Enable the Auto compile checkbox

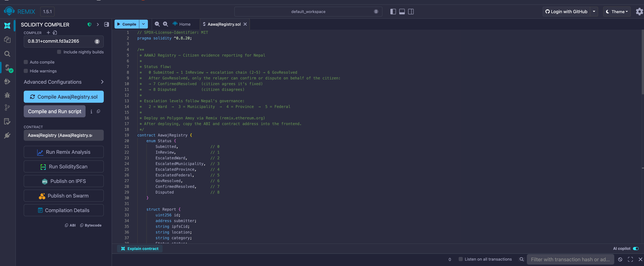(x=26, y=62)
